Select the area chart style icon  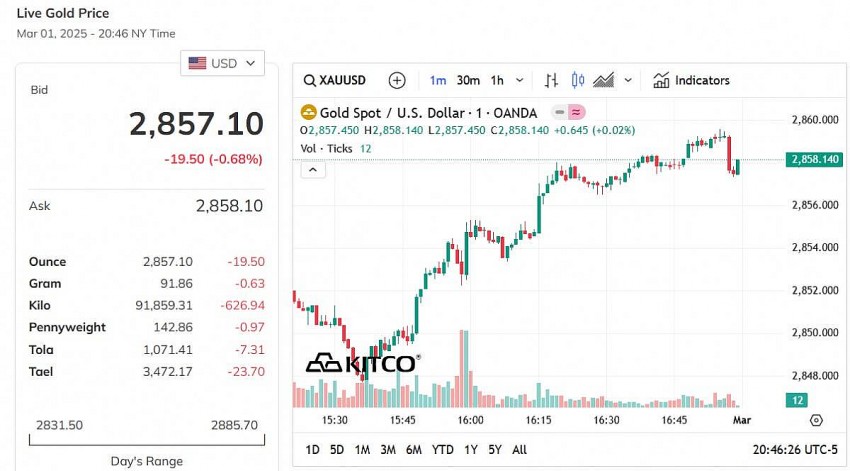[603, 80]
